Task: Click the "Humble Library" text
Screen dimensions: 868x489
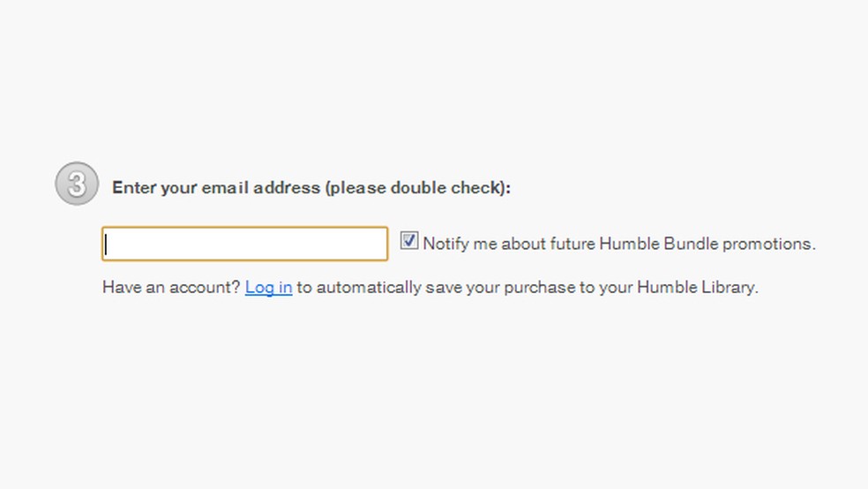Action: point(697,287)
